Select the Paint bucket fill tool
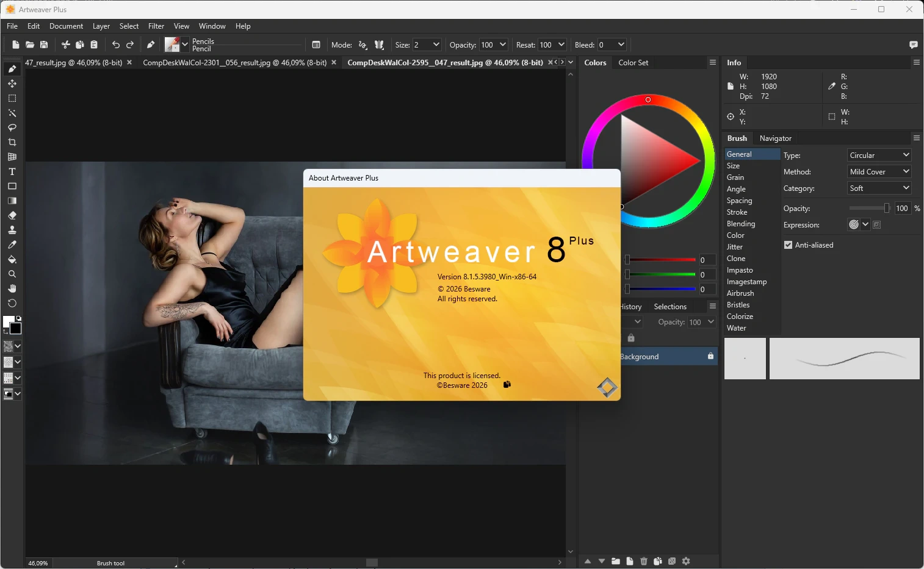This screenshot has height=569, width=924. (12, 259)
